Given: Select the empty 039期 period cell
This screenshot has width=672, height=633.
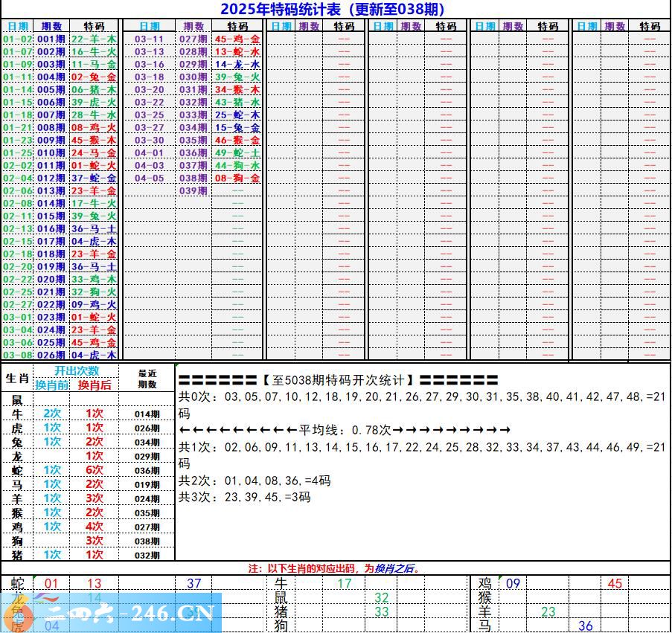Looking at the screenshot, I should pos(193,191).
